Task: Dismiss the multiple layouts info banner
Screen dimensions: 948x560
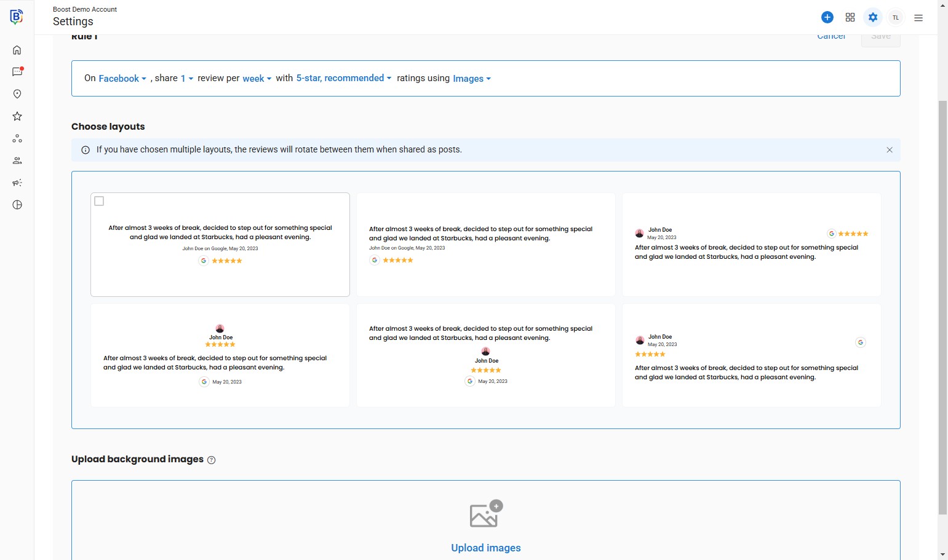Action: click(x=890, y=150)
